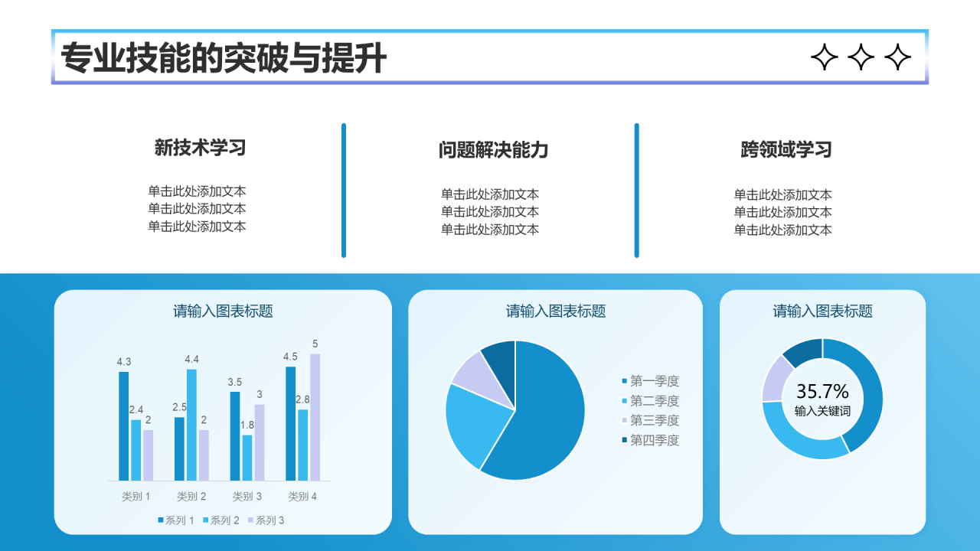Click the 第二季度 legend entry
Screen dimensions: 980x551
coord(651,401)
